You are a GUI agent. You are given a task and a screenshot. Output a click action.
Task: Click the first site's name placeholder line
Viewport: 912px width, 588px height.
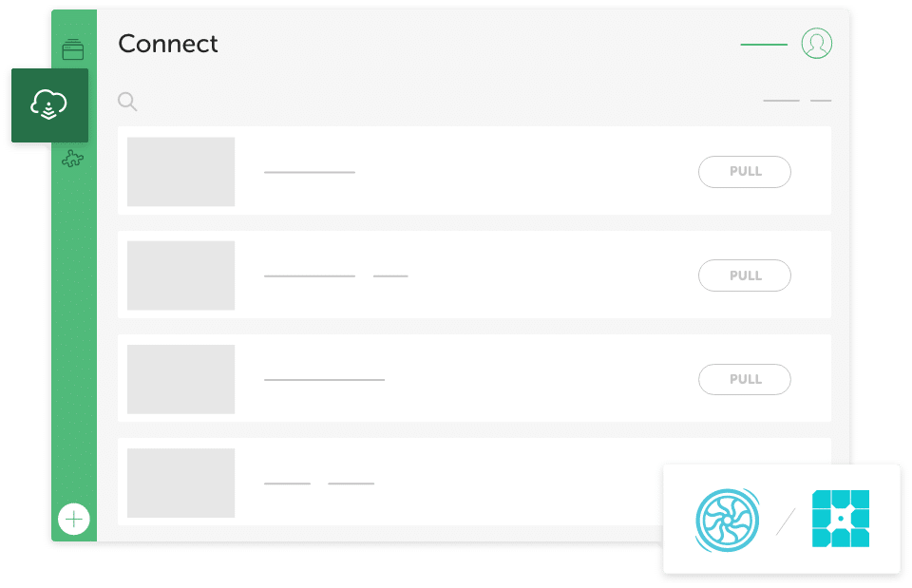[310, 172]
